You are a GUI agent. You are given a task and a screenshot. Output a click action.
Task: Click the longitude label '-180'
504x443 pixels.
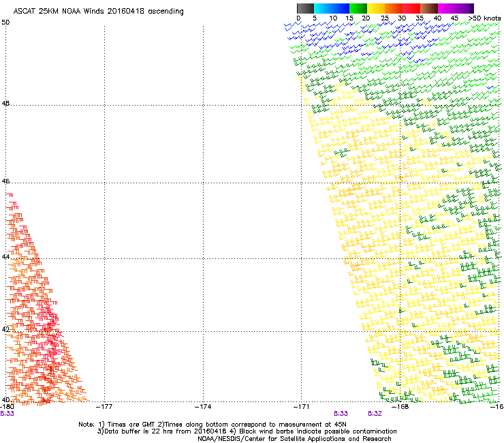click(7, 407)
